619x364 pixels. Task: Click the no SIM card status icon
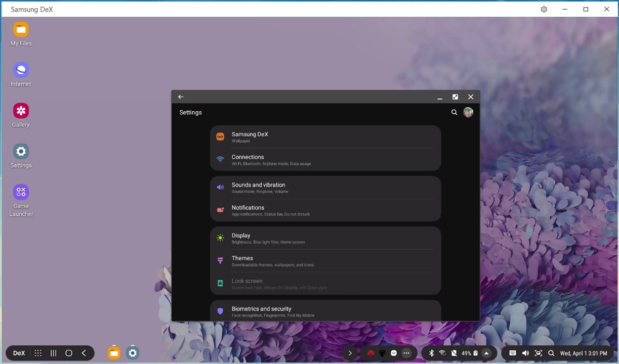click(x=454, y=353)
